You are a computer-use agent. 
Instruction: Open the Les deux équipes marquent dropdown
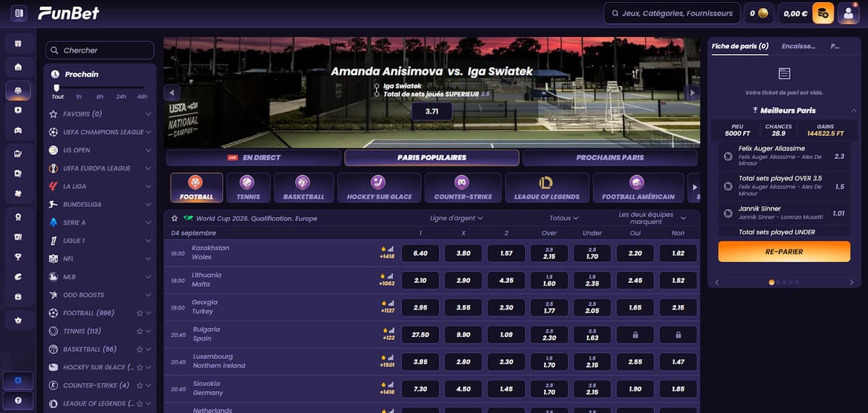click(x=651, y=218)
